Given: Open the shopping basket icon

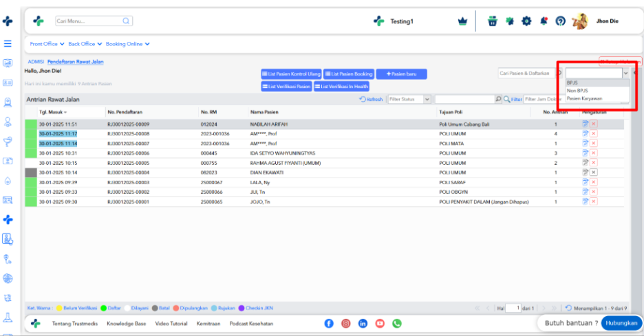Looking at the screenshot, I should point(493,21).
